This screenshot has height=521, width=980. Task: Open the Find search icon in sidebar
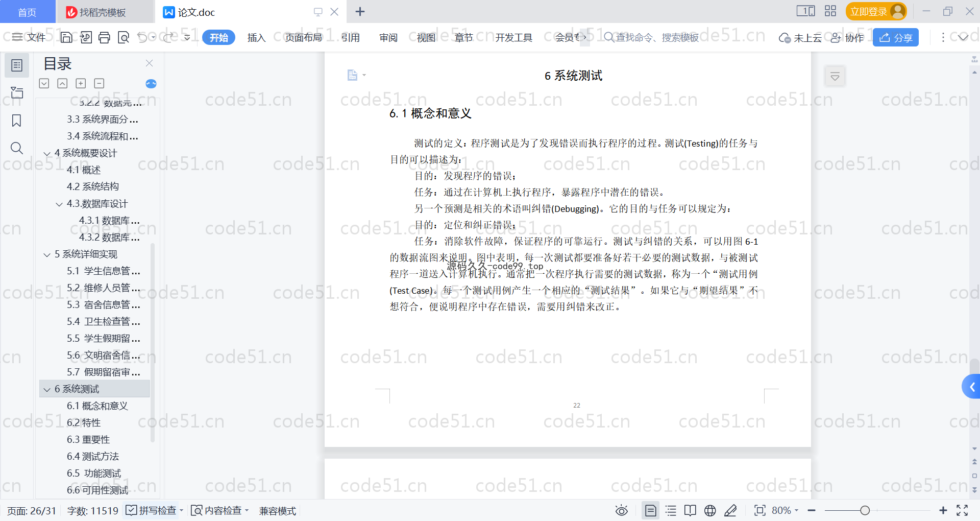click(x=16, y=148)
